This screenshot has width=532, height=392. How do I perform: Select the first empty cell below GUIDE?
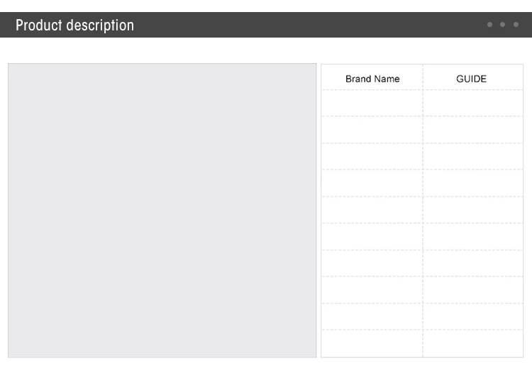472,103
